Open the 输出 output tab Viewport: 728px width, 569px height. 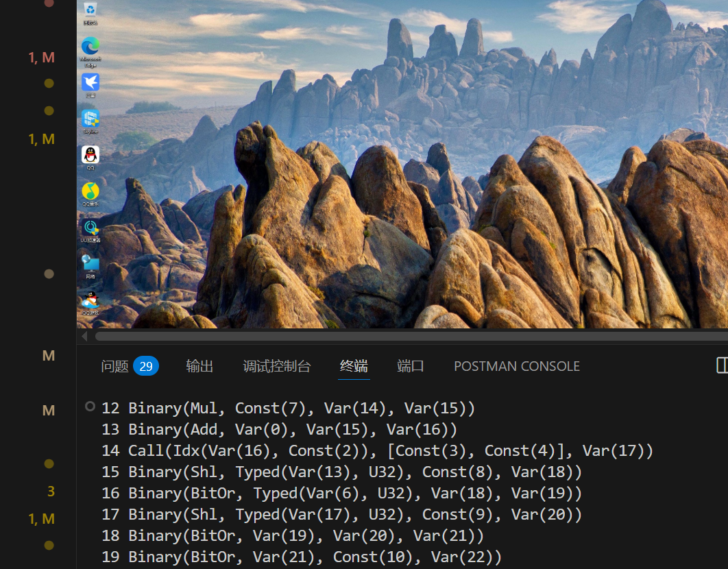[199, 367]
